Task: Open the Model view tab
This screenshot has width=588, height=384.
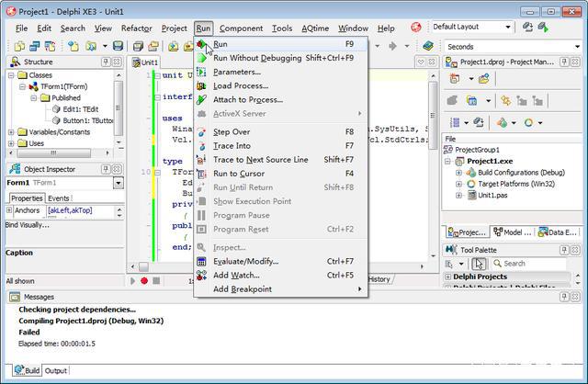Action: point(513,232)
